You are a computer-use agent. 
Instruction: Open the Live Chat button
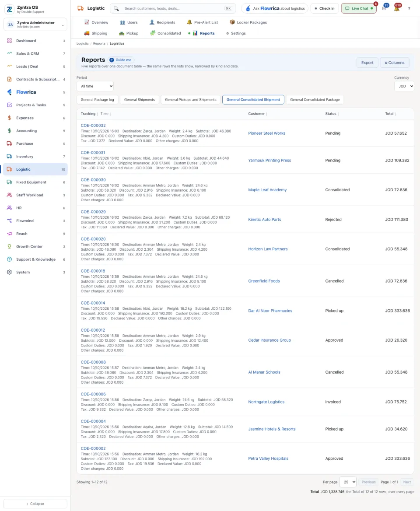click(359, 8)
